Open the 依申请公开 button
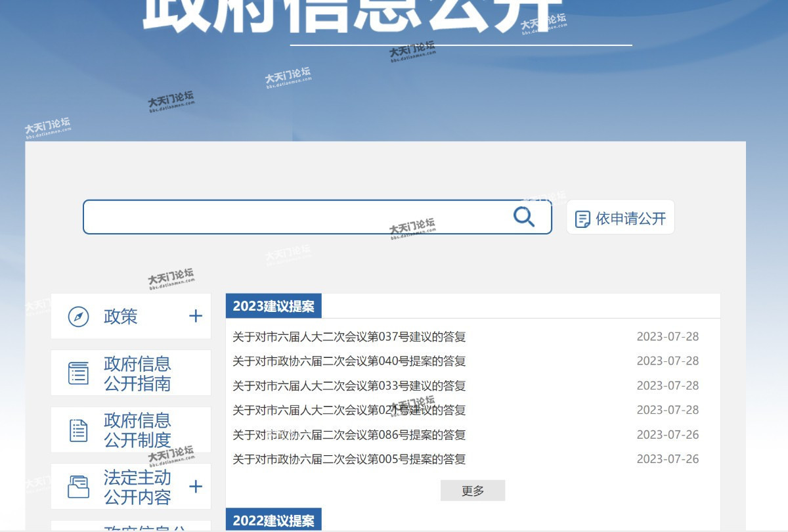788x532 pixels. [x=621, y=218]
